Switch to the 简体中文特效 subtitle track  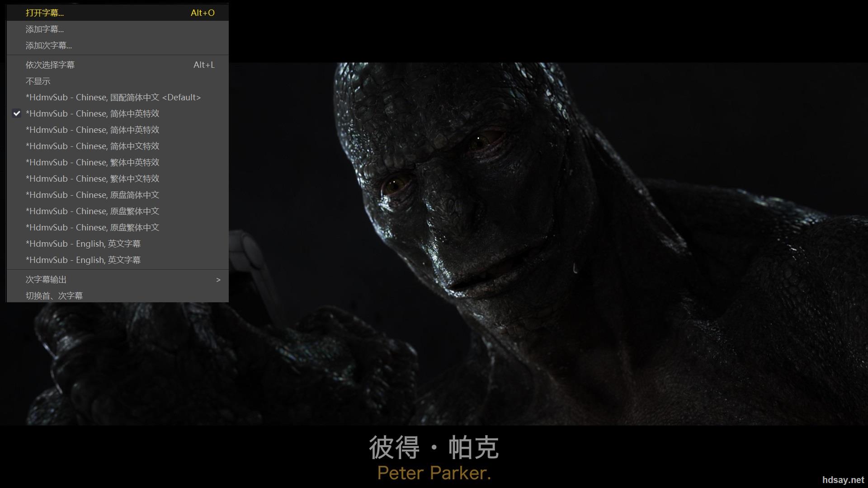click(118, 146)
